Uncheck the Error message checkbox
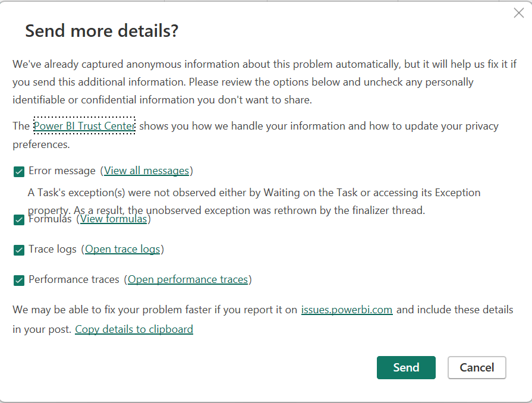The height and width of the screenshot is (403, 532). [x=19, y=172]
